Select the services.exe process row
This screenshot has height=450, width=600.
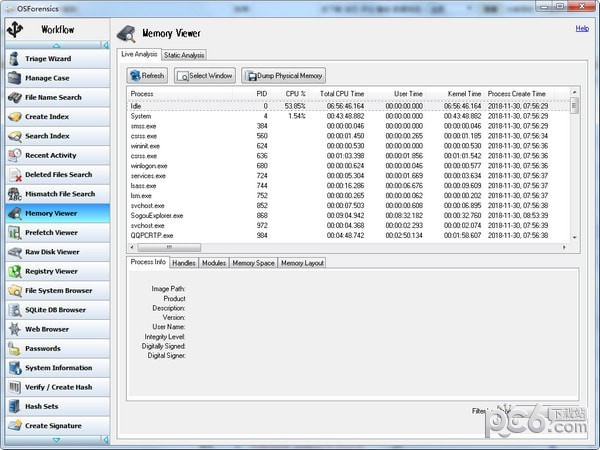coord(349,176)
